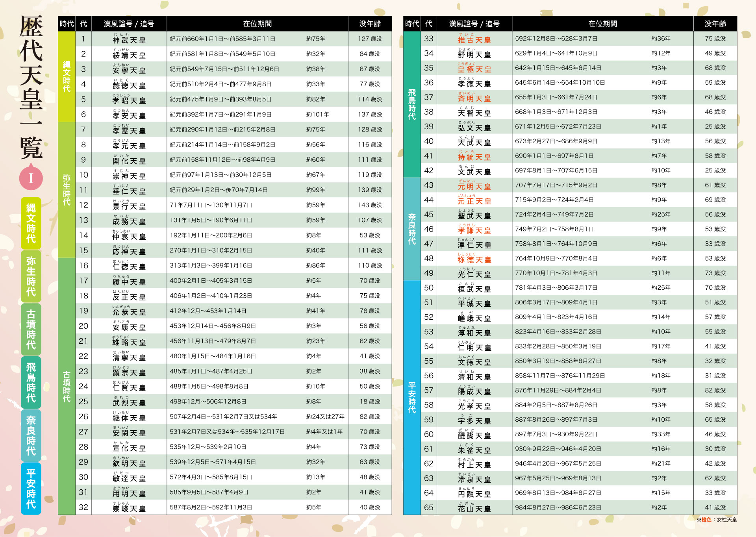The width and height of the screenshot is (756, 537).
Task: Click 醍醐天皇 in row 60
Action: click(474, 436)
